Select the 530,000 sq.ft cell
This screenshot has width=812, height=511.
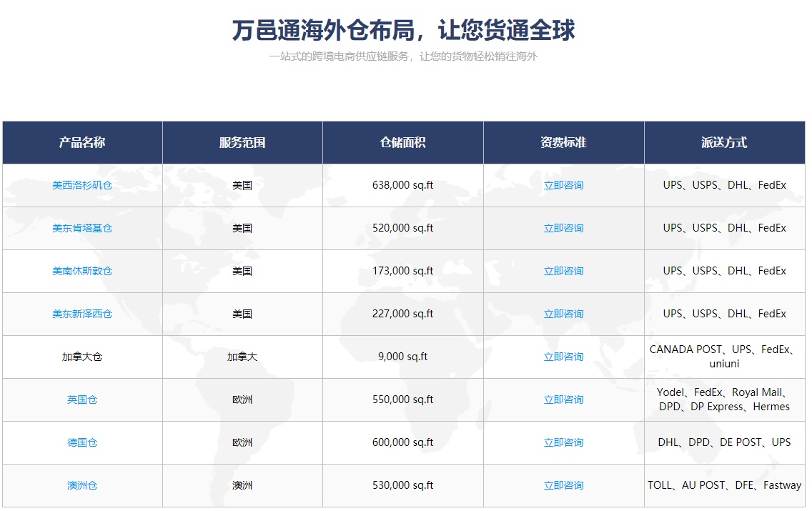403,486
